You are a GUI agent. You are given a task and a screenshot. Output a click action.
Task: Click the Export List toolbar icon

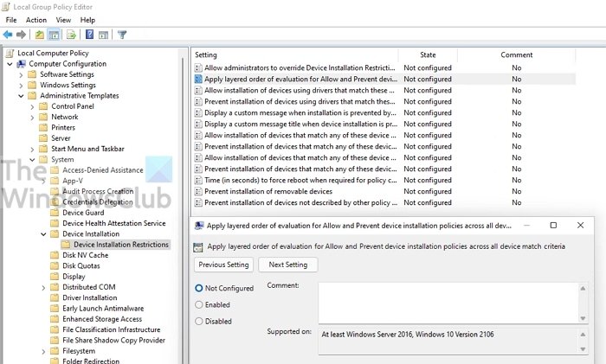(71, 35)
